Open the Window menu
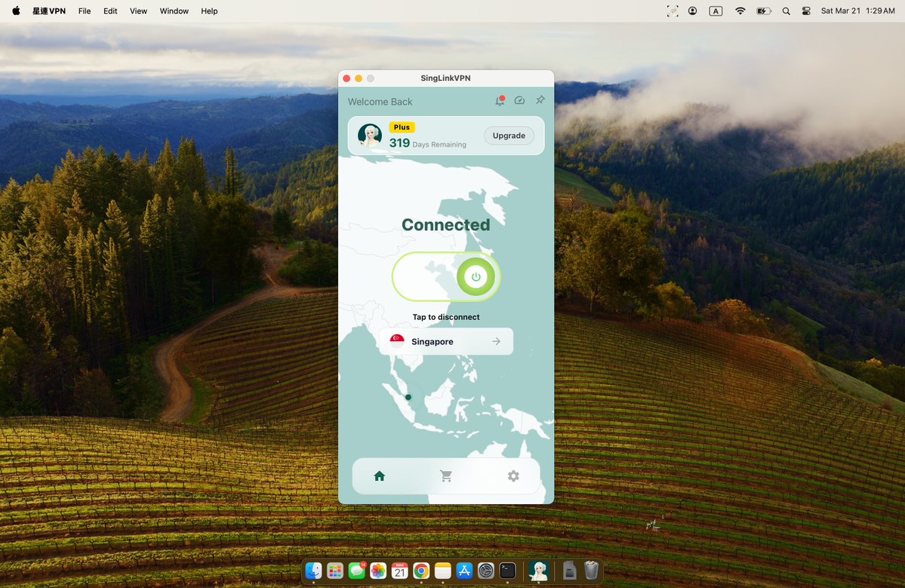The width and height of the screenshot is (905, 588). [x=174, y=11]
